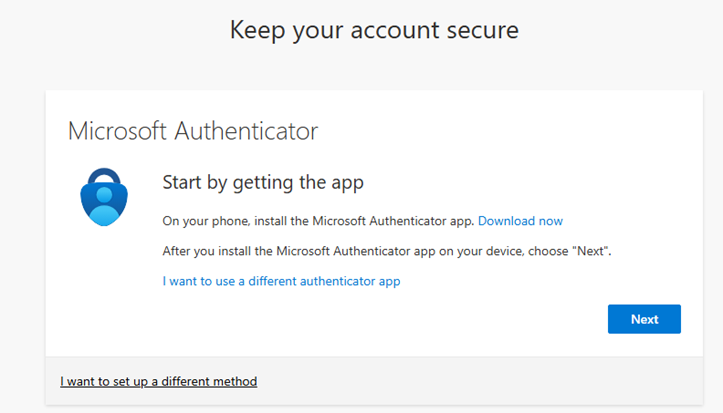
Task: Click empty white card space left of Next button
Action: point(400,319)
